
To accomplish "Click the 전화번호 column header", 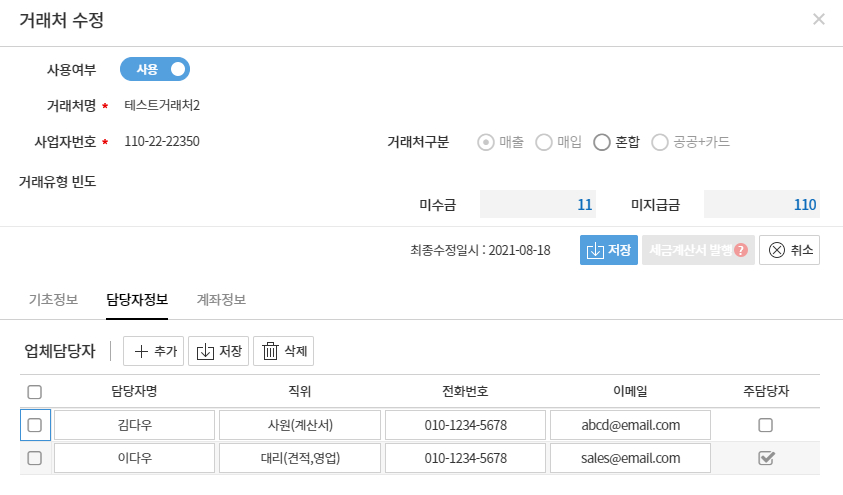I will click(466, 391).
